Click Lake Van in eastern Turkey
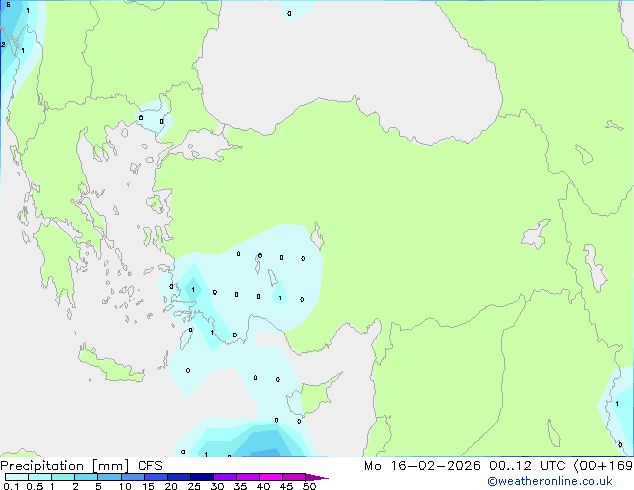The height and width of the screenshot is (490, 634). click(536, 236)
